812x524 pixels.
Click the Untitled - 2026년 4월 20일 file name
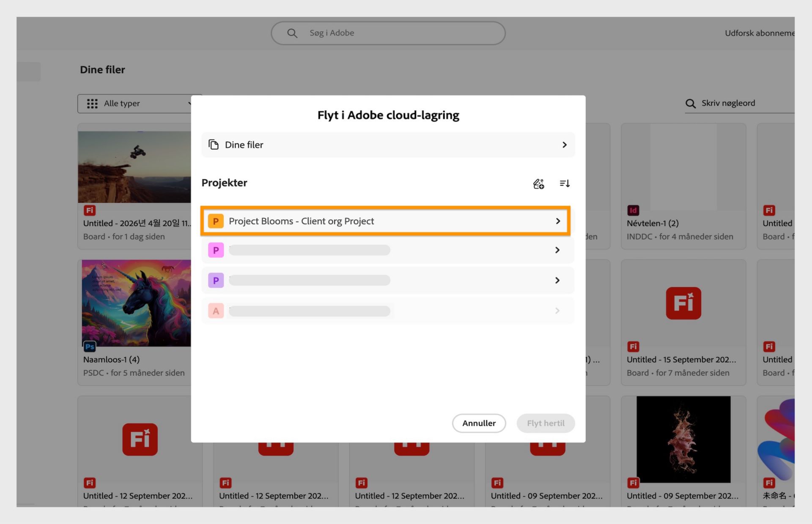(137, 223)
